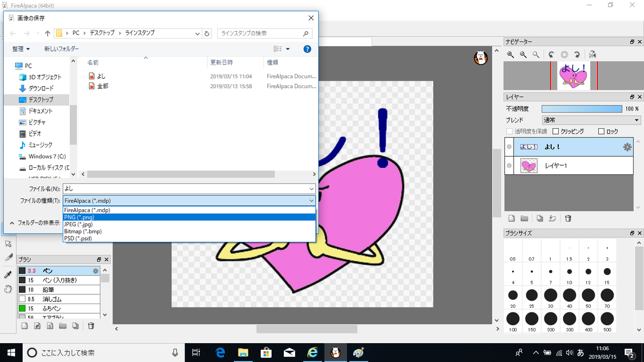Add script brush icon in Brush panel

click(x=50, y=326)
